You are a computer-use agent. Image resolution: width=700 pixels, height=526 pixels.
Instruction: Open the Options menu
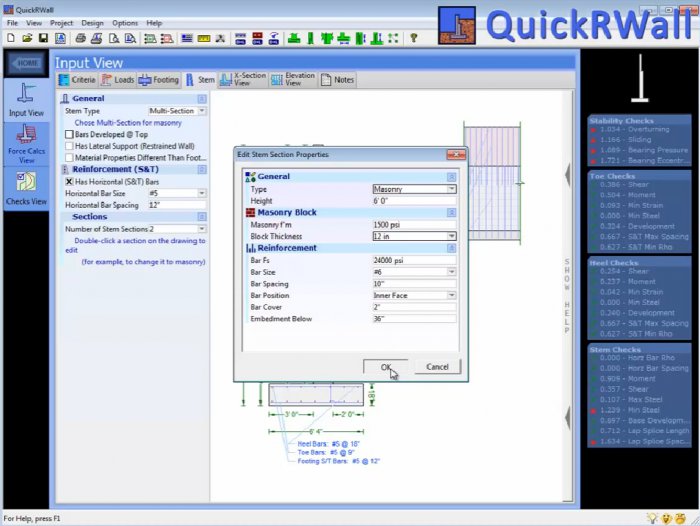[125, 23]
